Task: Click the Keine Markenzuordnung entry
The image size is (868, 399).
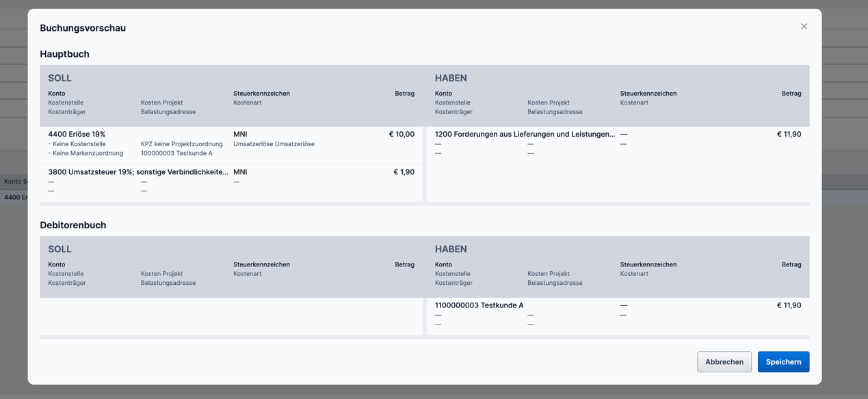Action: [x=86, y=153]
